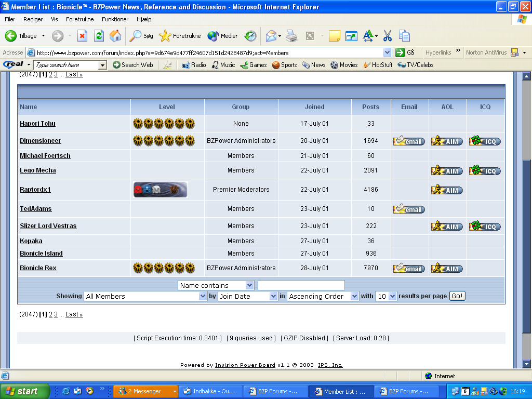Open Hapori Tohu member profile

click(x=37, y=124)
